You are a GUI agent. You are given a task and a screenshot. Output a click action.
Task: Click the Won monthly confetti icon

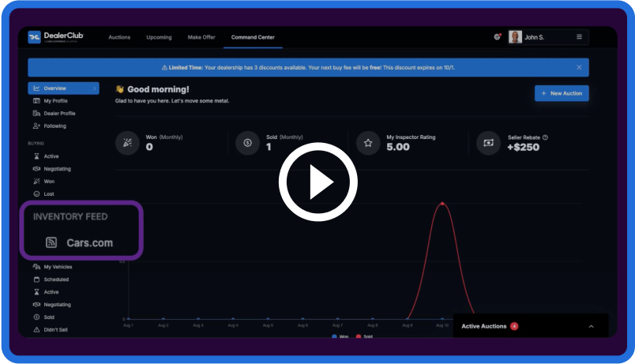127,143
